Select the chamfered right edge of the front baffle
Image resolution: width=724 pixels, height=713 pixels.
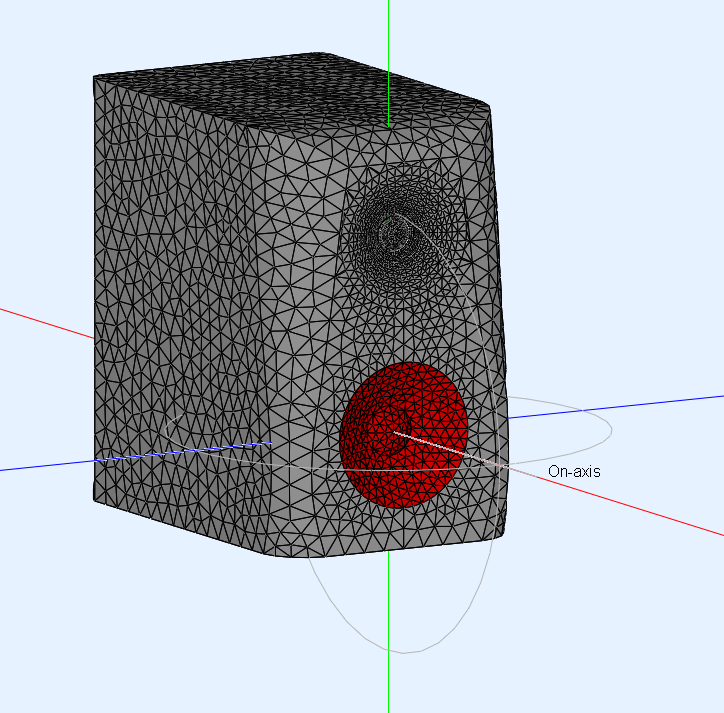pos(497,300)
